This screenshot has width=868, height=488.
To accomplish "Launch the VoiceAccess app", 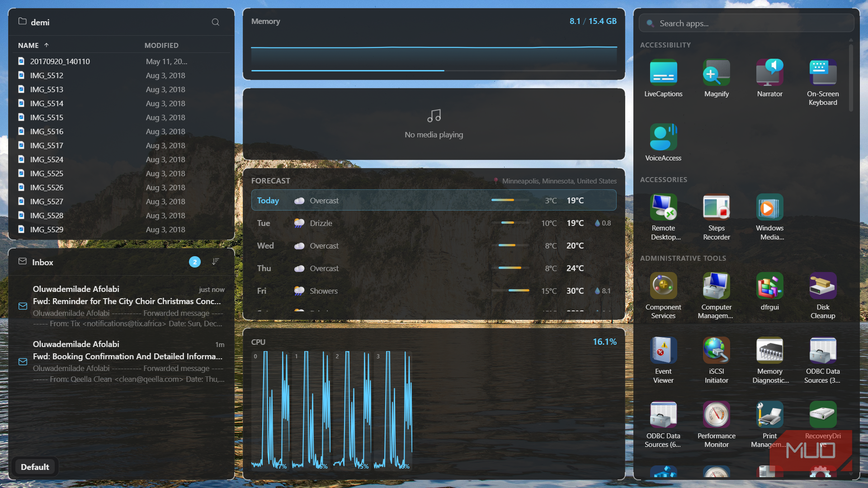I will pos(663,142).
